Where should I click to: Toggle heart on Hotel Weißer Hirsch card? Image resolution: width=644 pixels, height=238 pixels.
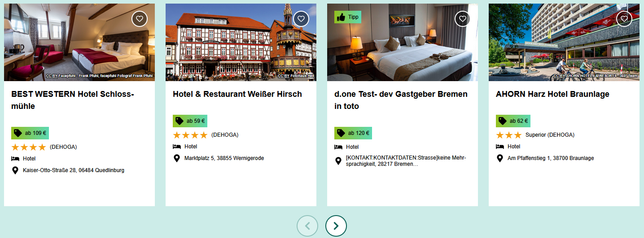pos(301,19)
